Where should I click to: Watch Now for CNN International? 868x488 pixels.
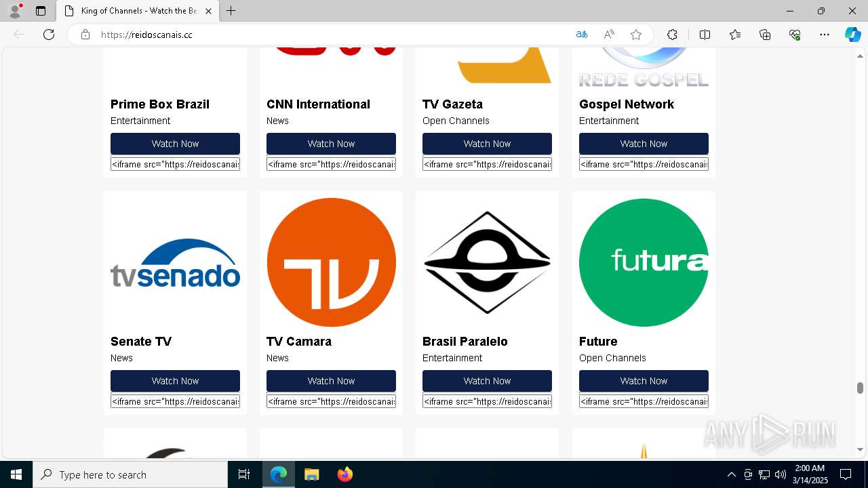coord(331,144)
